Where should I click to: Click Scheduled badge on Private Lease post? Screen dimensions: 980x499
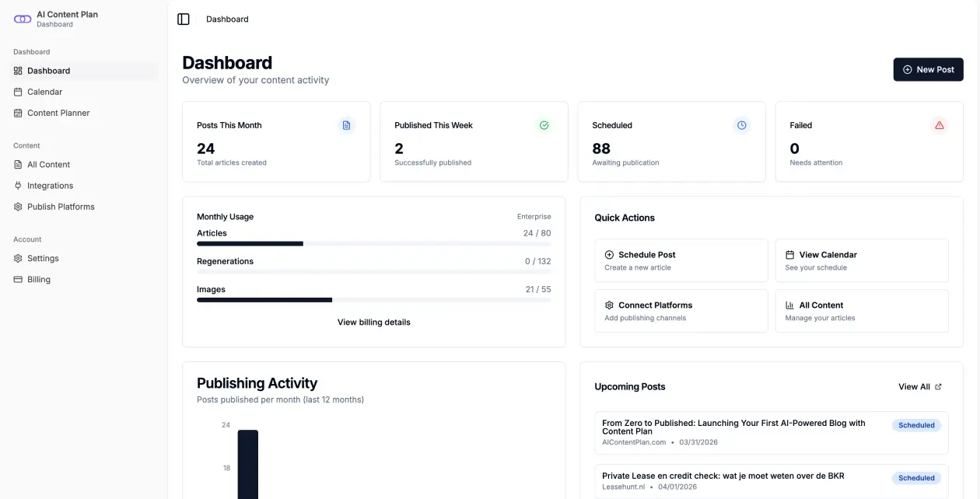pyautogui.click(x=917, y=478)
